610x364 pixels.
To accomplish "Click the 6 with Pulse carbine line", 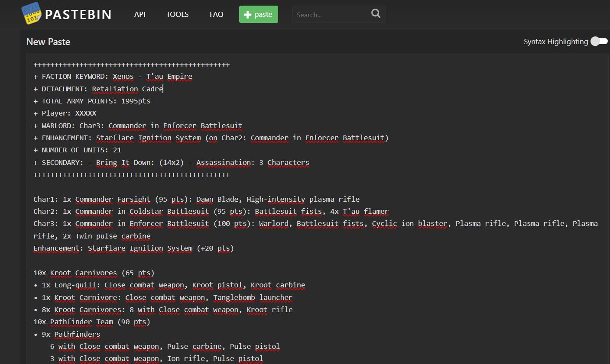I will [x=165, y=346].
